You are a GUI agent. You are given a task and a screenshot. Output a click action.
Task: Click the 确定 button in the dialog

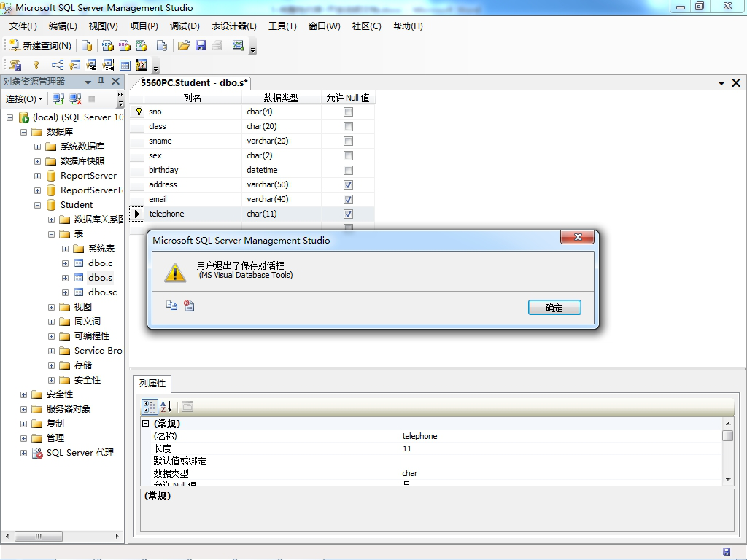point(554,308)
